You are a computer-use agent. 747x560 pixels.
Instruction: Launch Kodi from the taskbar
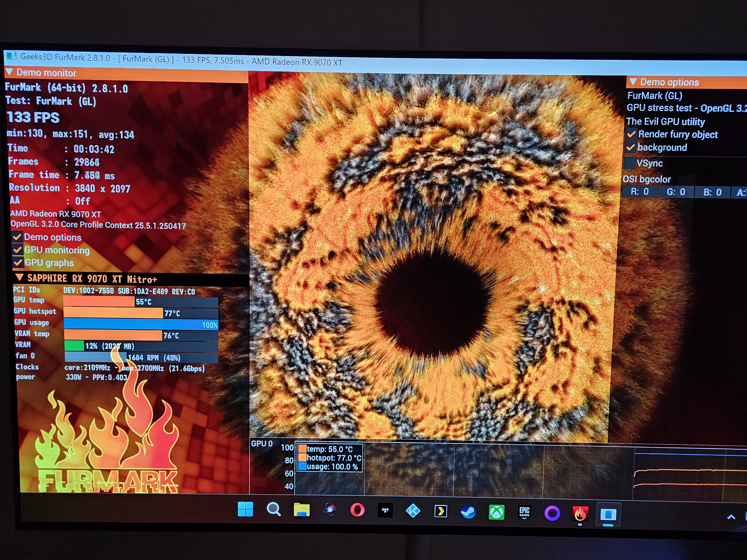click(x=413, y=511)
